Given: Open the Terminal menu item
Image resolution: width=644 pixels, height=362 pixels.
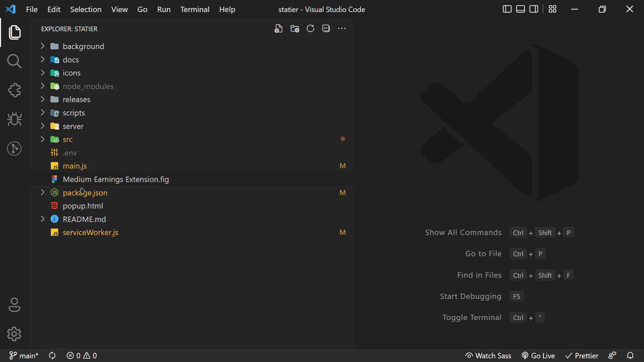Looking at the screenshot, I should click(195, 9).
